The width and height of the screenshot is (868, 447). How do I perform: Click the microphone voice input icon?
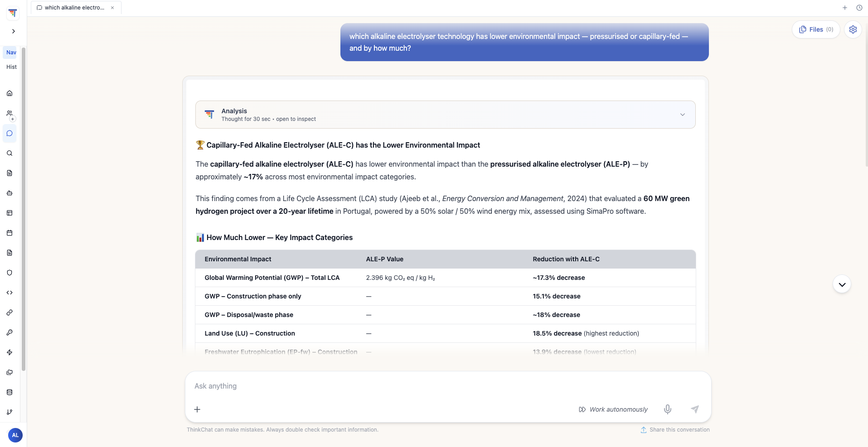click(x=668, y=409)
